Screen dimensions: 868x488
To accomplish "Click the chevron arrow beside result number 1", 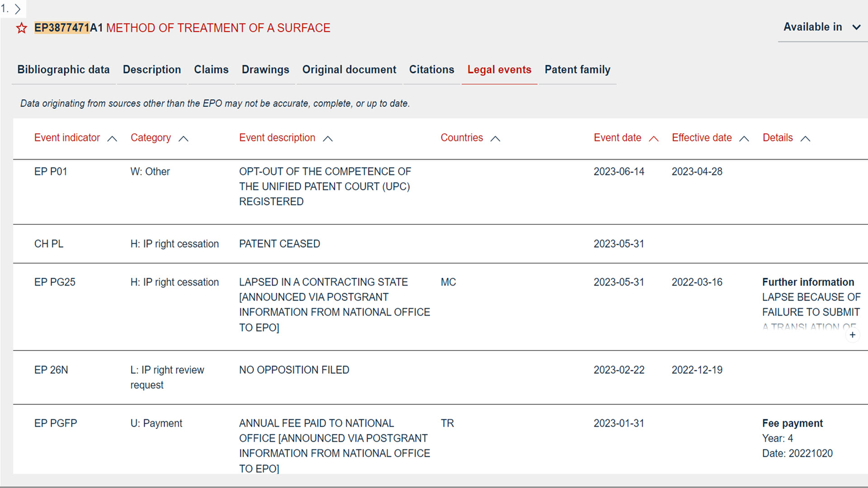I will point(18,9).
